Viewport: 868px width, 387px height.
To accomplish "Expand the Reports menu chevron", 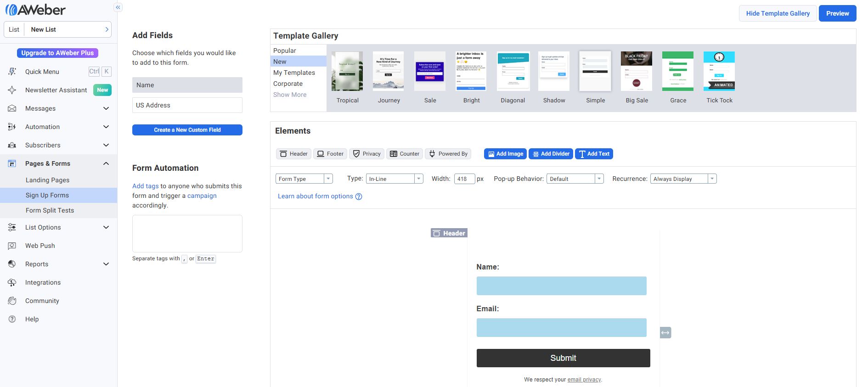I will [106, 264].
